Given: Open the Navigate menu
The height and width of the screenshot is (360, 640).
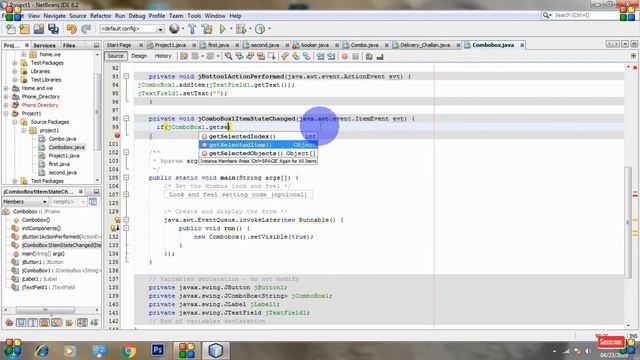Looking at the screenshot, I should [54, 16].
